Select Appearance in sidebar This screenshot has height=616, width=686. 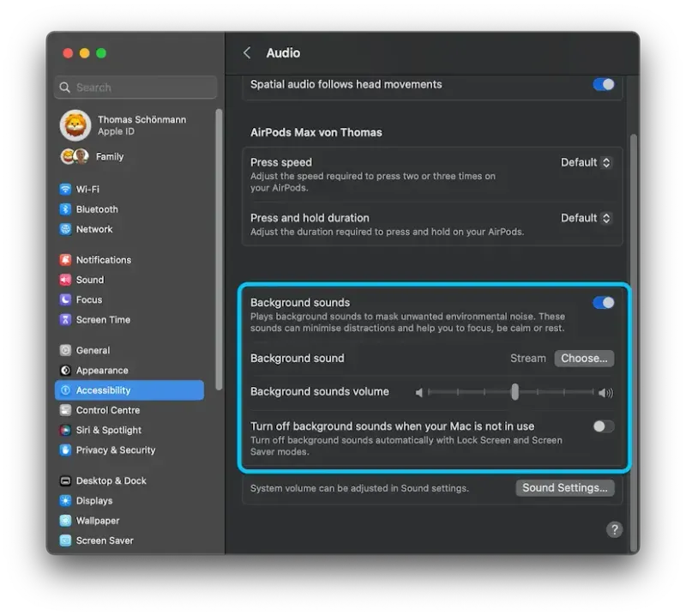(129, 371)
